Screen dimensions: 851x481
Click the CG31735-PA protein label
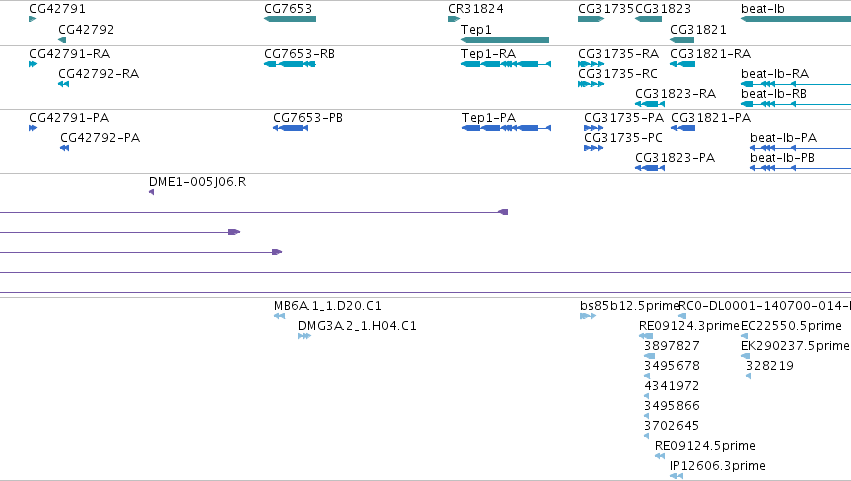tap(624, 118)
